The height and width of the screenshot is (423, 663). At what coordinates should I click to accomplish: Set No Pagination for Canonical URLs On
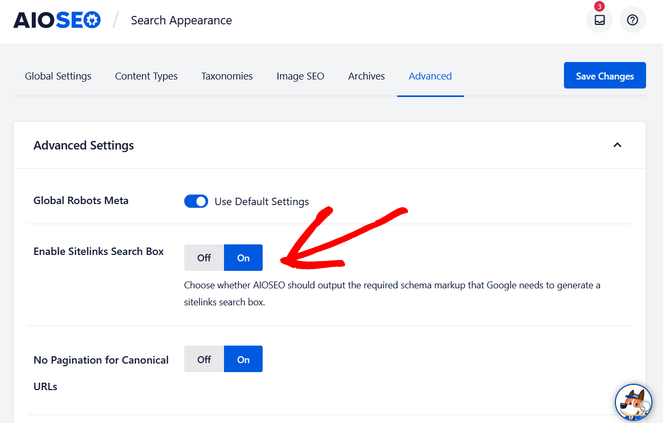[x=243, y=359]
